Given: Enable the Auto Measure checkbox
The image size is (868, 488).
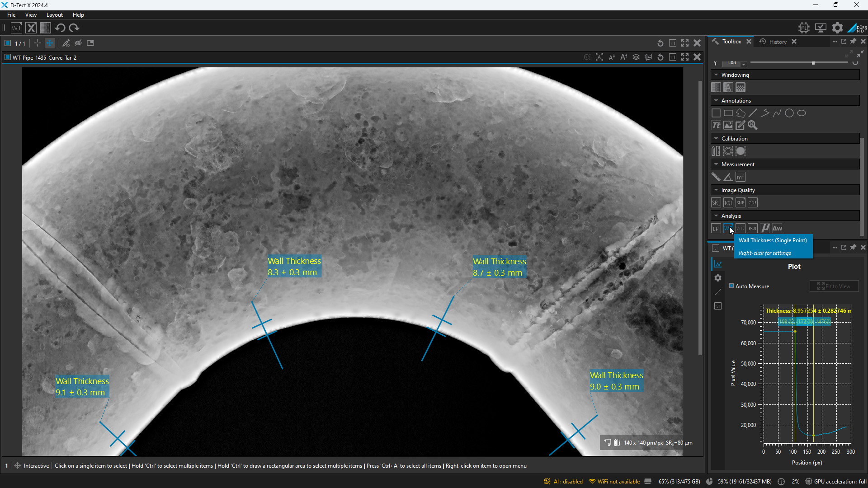Looking at the screenshot, I should click(x=731, y=286).
